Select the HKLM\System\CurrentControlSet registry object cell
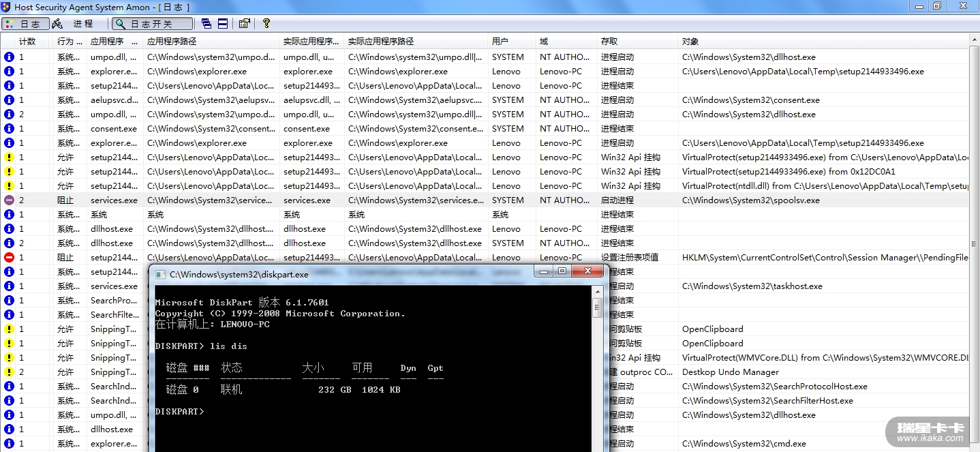Image resolution: width=980 pixels, height=452 pixels. tap(825, 258)
